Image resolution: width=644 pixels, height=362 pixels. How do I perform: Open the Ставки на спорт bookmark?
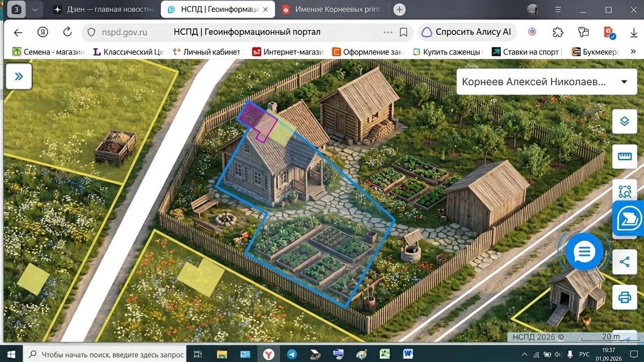[x=528, y=52]
